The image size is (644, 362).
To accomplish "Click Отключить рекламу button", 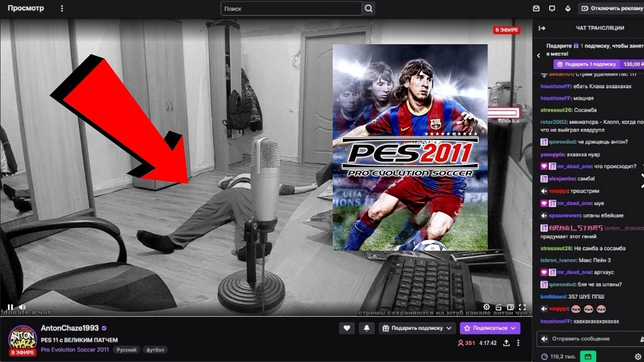I will (611, 9).
